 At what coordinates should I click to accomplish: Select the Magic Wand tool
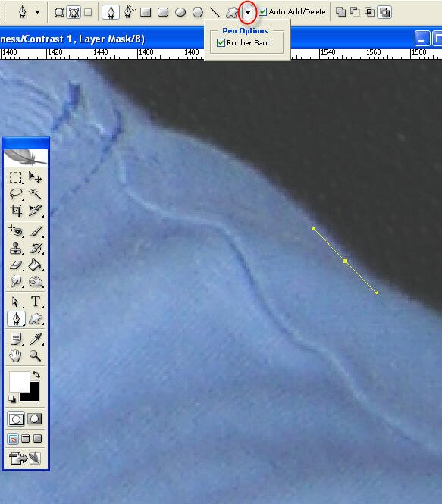pyautogui.click(x=35, y=193)
